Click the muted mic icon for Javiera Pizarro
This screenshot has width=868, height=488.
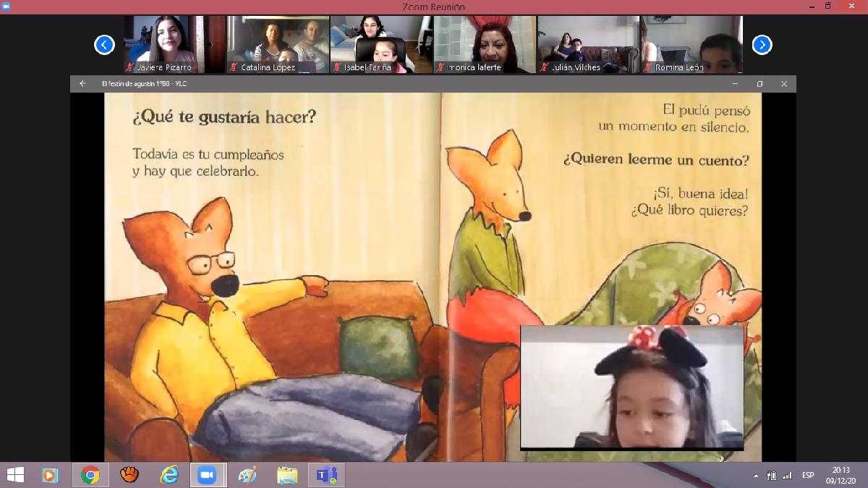[x=130, y=67]
